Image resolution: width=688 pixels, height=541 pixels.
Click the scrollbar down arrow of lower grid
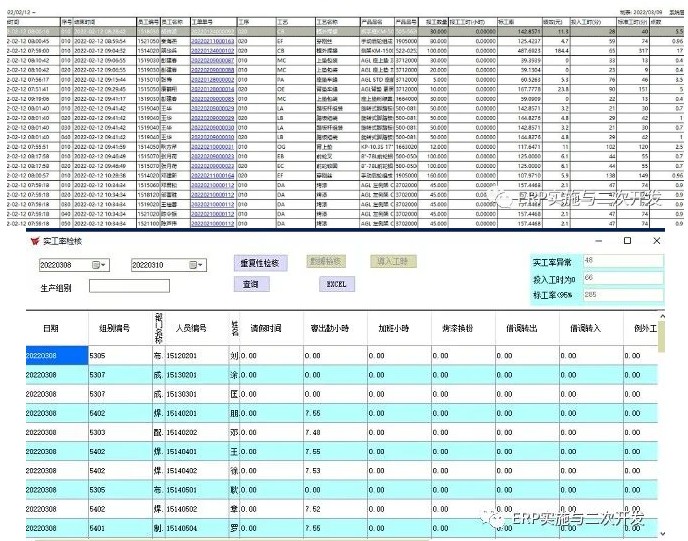(662, 534)
